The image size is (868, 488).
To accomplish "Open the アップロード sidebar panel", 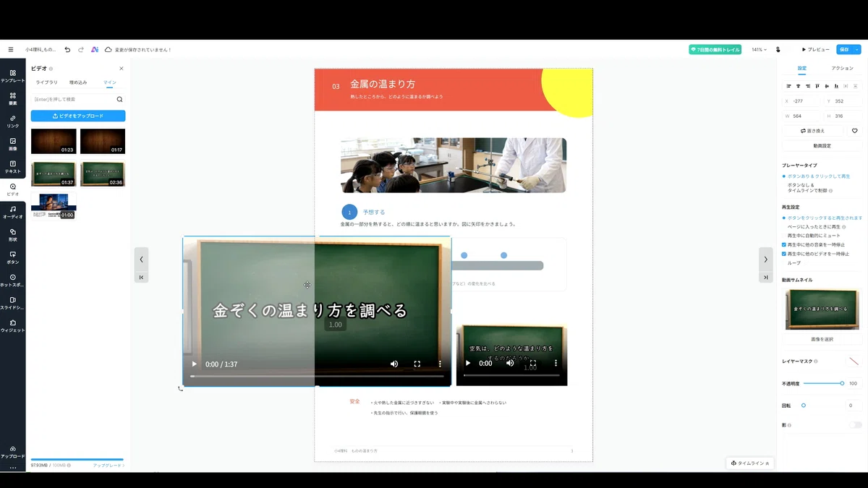I will (13, 452).
